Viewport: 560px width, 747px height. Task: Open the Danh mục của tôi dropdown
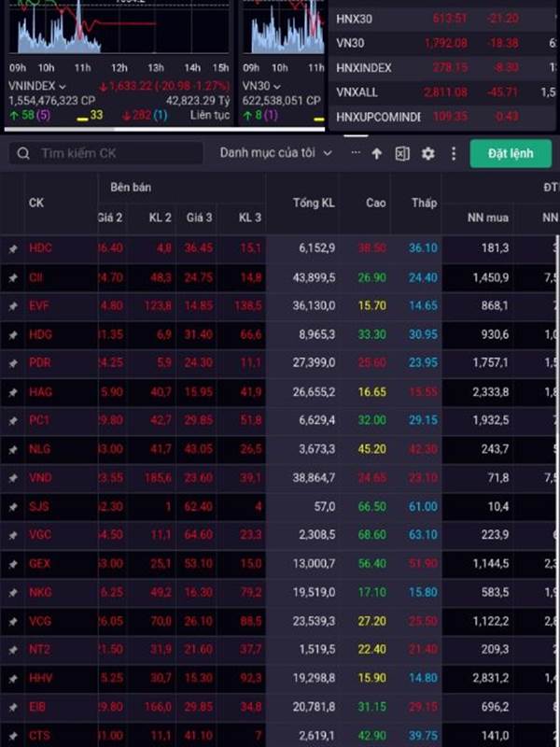point(275,153)
